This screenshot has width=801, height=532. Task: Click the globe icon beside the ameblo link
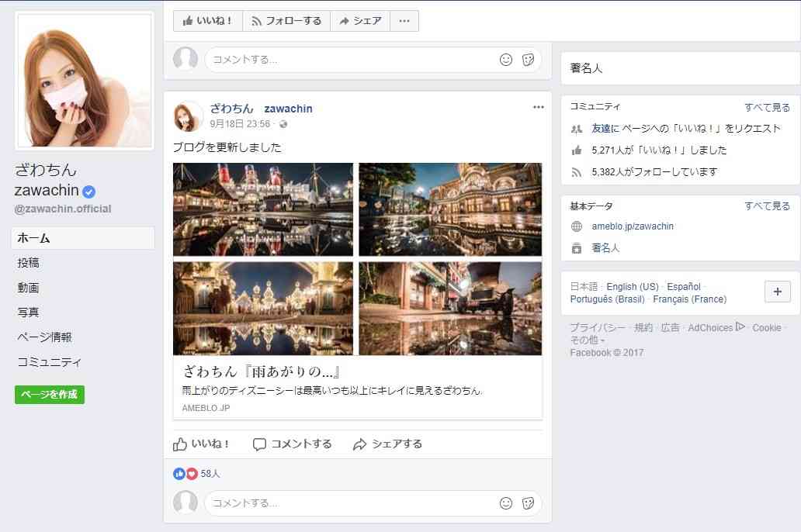pos(577,226)
